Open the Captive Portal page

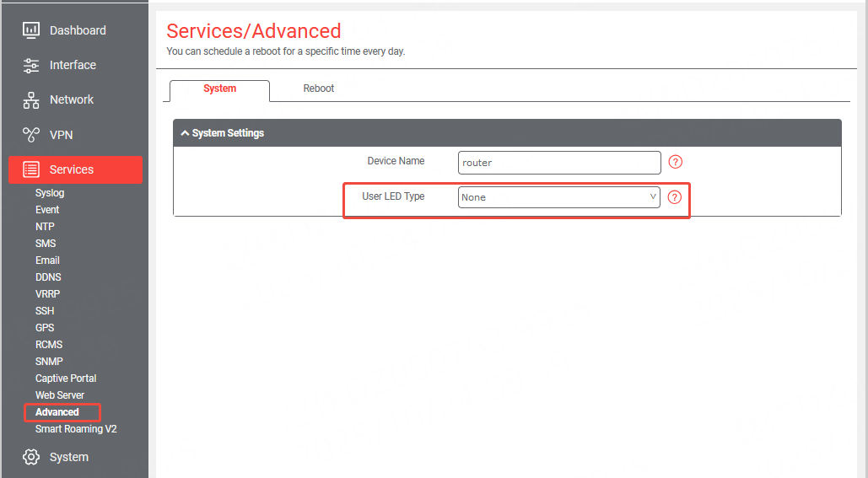[x=66, y=379]
